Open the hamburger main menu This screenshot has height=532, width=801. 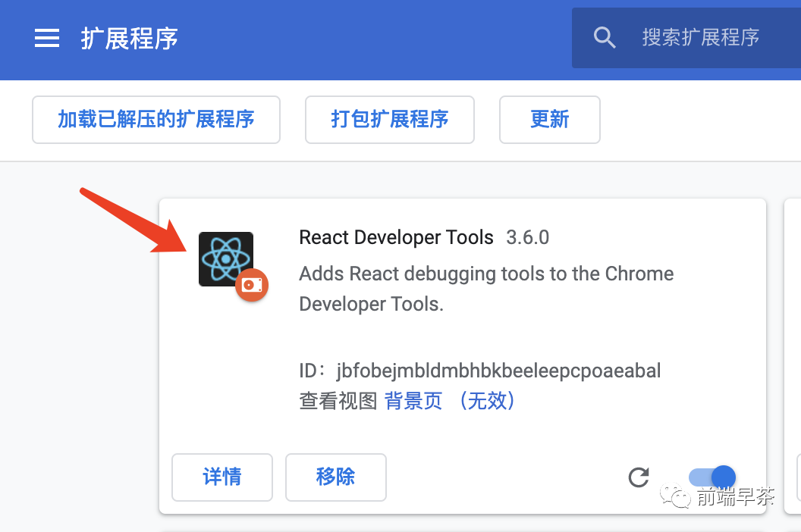click(x=47, y=39)
